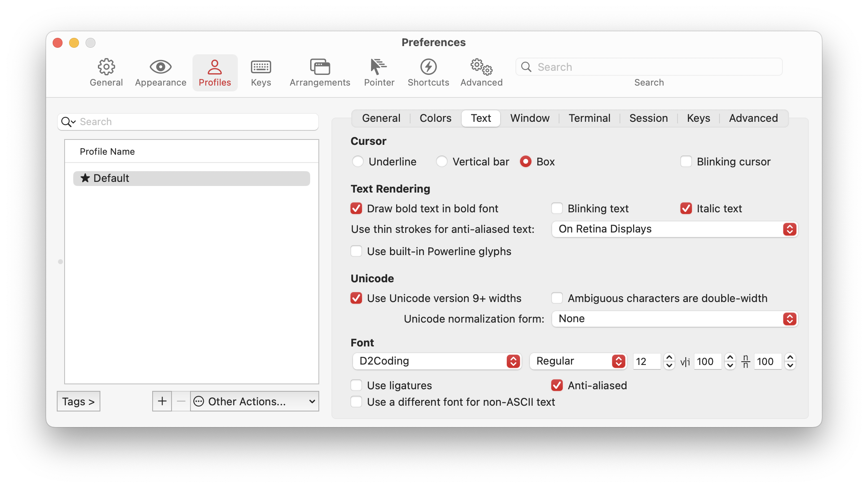Open the Regular font style dropdown
Screen dimensions: 868x488
(578, 361)
